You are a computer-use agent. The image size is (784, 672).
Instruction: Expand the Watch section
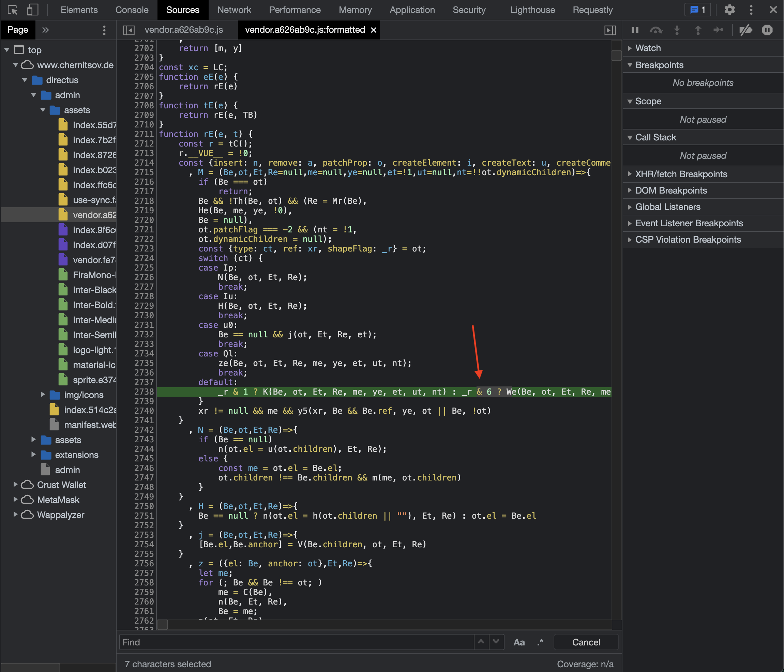click(703, 48)
